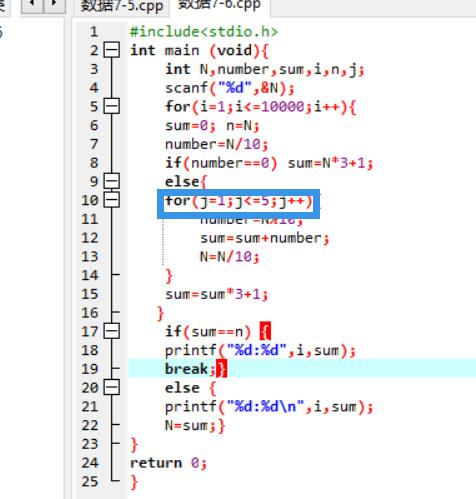Click on 'sum=sum+number;' line
476x499 pixels.
click(265, 238)
